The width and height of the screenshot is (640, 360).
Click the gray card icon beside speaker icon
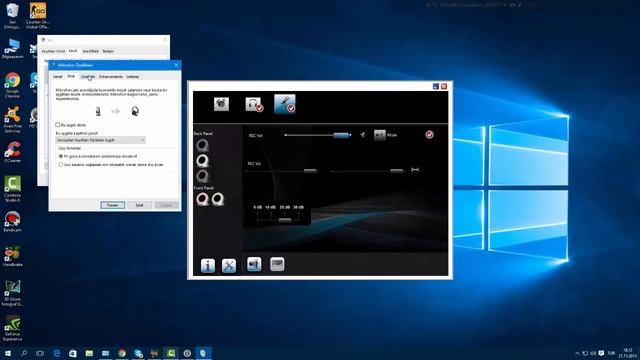[x=277, y=264]
